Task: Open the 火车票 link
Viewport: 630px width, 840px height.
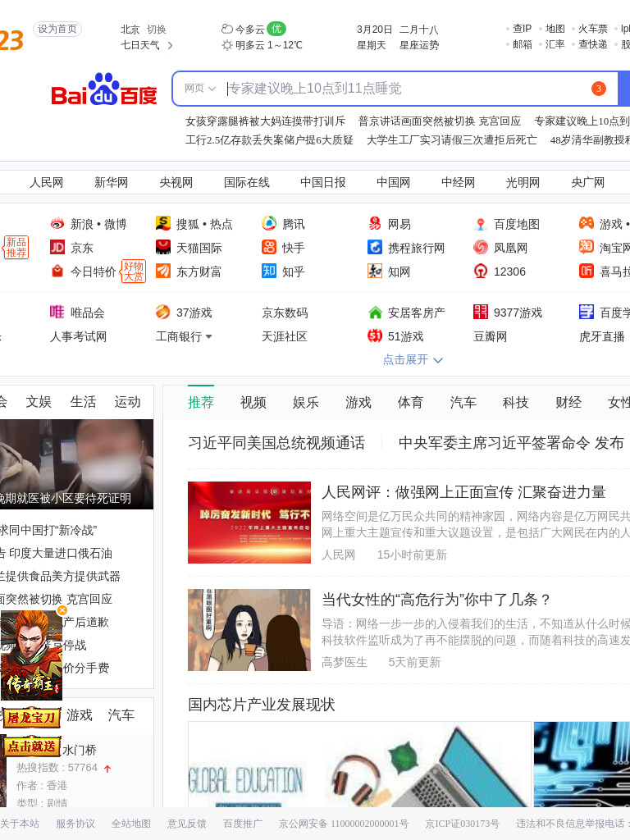Action: point(593,29)
